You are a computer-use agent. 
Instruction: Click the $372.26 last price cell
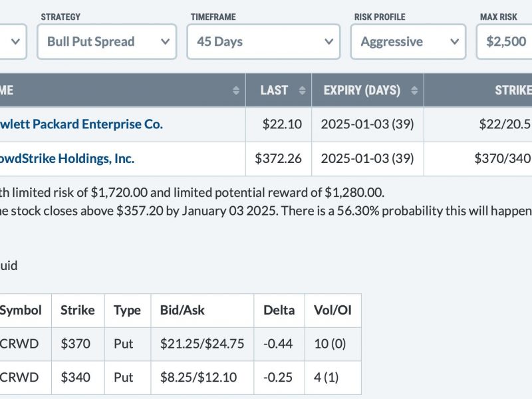[x=279, y=159]
